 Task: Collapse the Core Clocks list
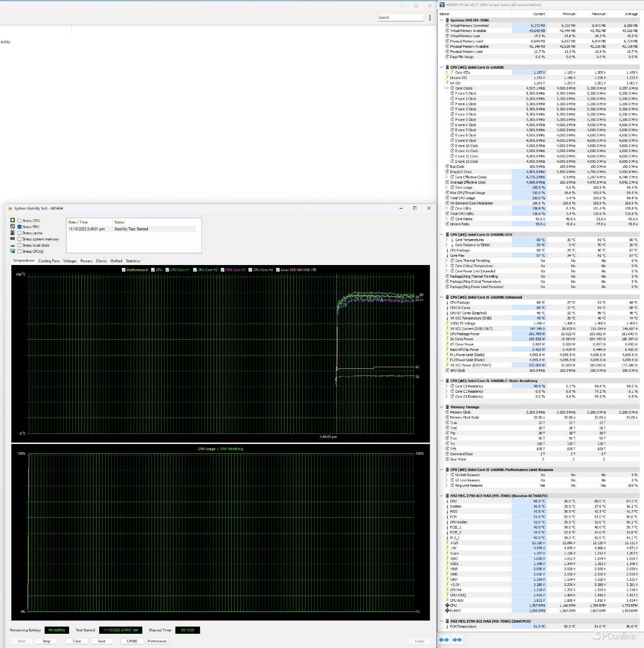click(447, 88)
